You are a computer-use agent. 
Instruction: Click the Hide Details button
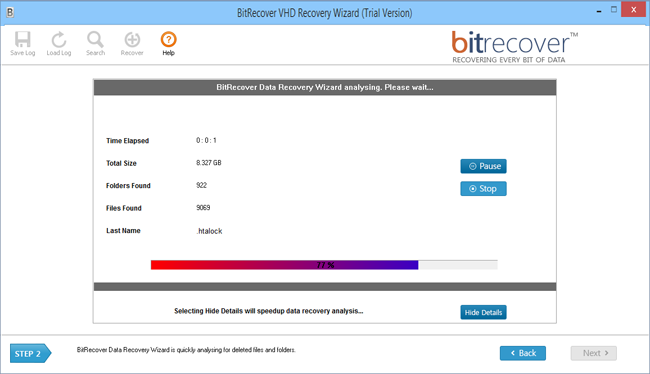(483, 312)
